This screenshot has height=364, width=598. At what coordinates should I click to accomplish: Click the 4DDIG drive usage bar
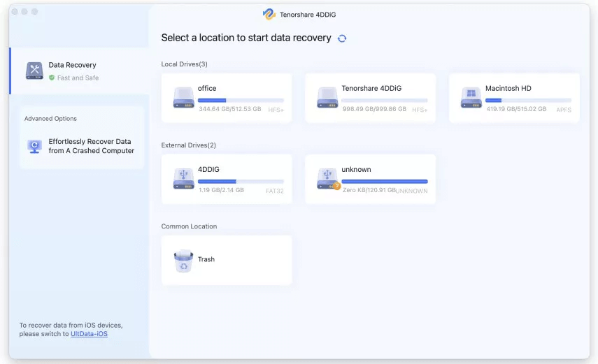tap(241, 182)
